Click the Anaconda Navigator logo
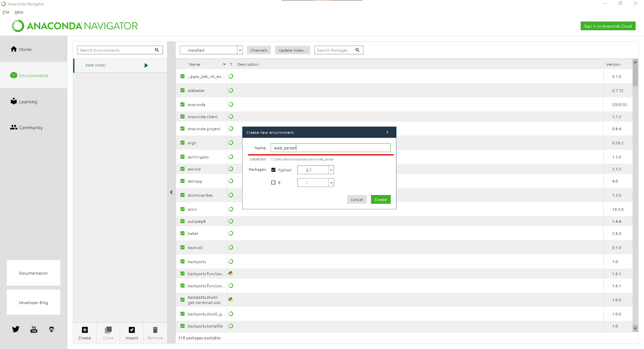The image size is (644, 349). pos(75,26)
